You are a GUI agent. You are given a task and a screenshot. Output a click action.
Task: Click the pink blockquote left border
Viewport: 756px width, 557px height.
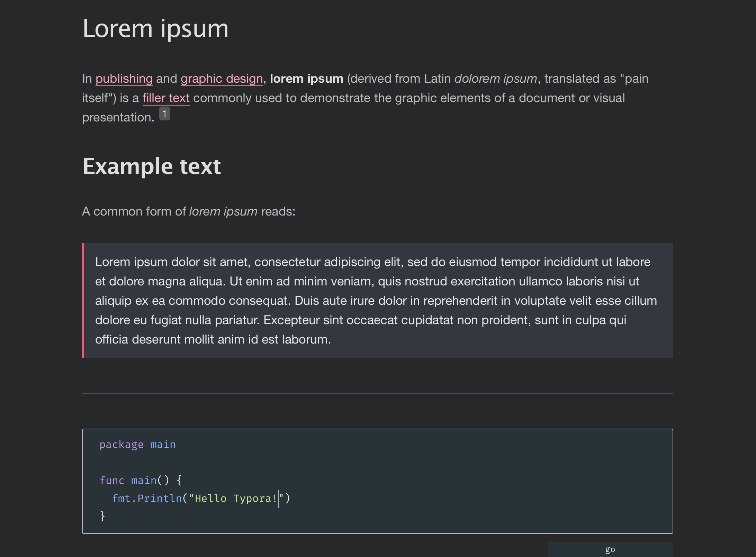83,301
